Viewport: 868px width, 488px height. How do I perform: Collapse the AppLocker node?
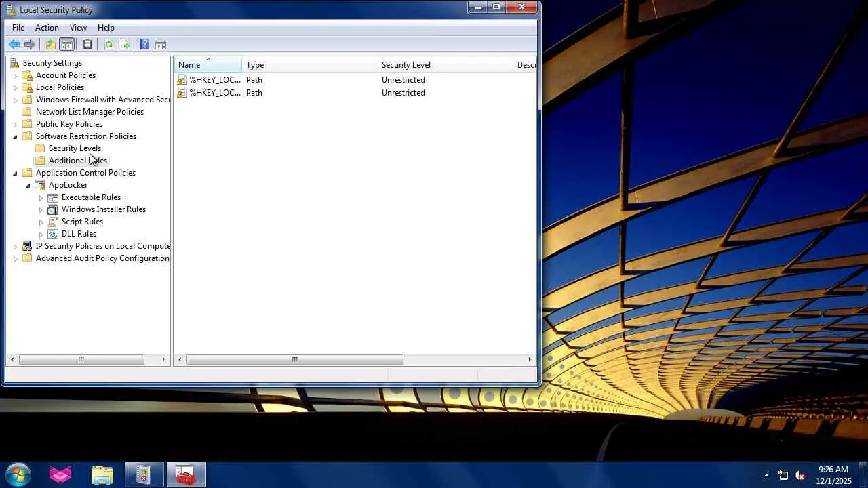pos(28,186)
